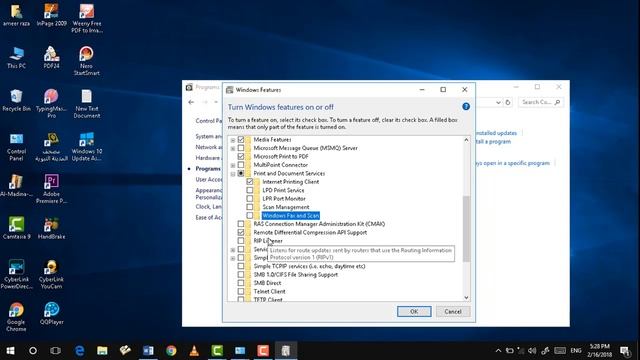Viewport: 640px width, 360px height.
Task: Open Cortana search circle on taskbar
Action: [x=33, y=351]
